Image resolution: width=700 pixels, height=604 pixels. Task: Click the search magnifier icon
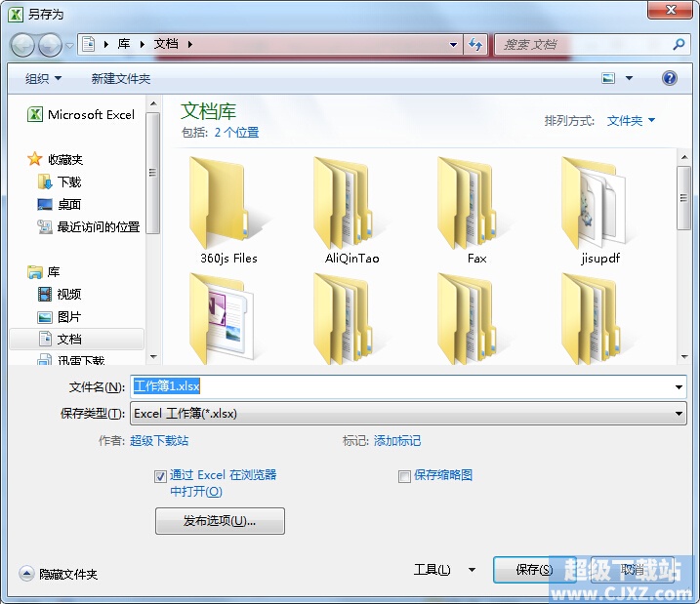679,44
